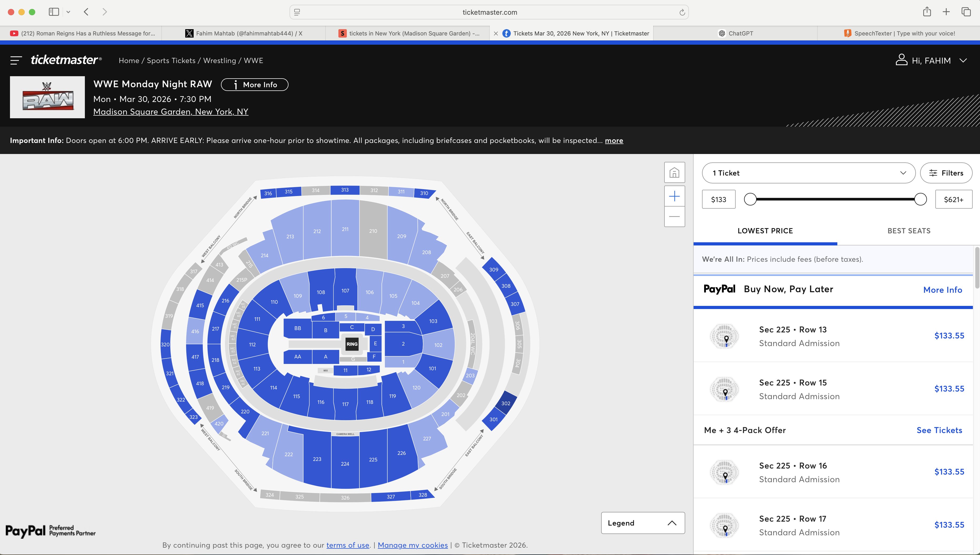
Task: Click the page reload icon
Action: 682,13
